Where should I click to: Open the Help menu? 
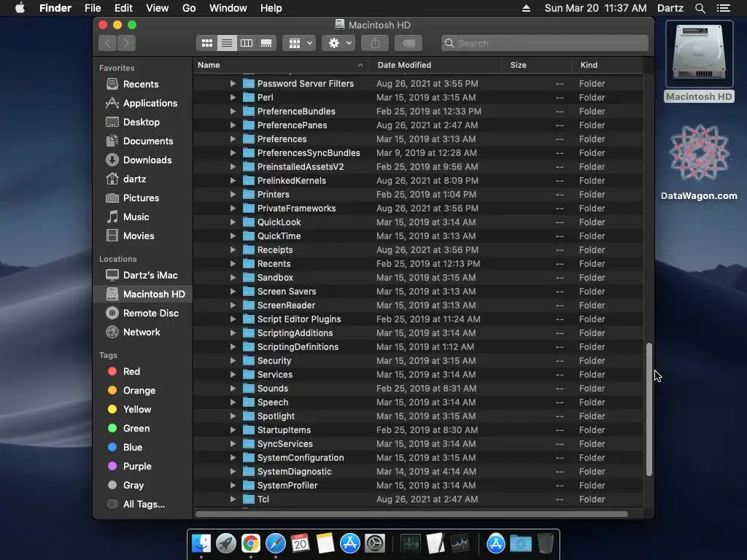click(x=271, y=8)
